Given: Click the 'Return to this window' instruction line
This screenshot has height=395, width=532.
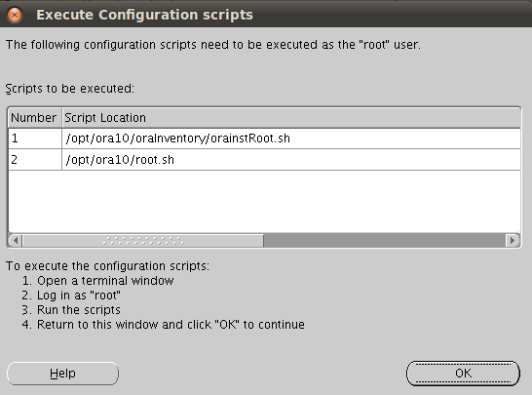Looking at the screenshot, I should (163, 325).
